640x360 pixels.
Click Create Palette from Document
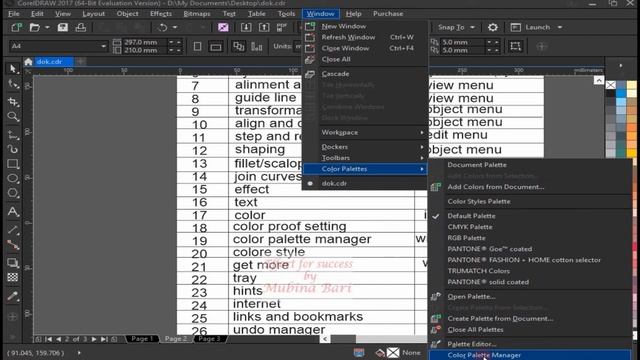click(530, 319)
